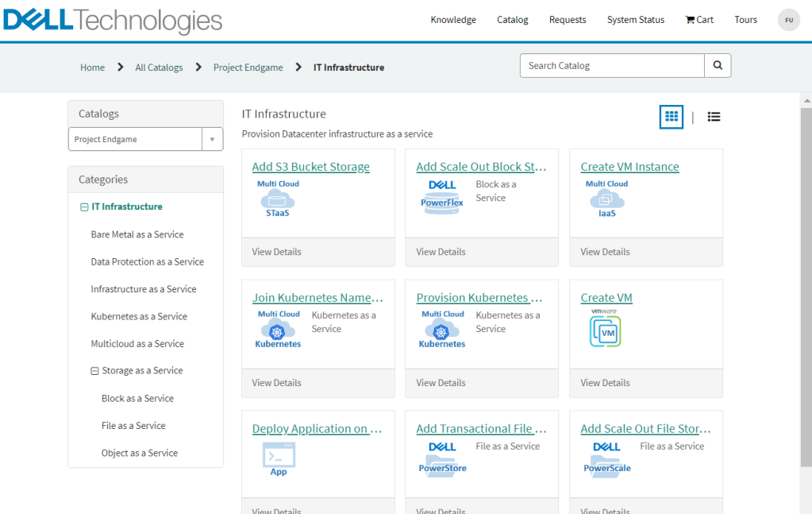Viewport: 812px width, 514px height.
Task: Click the Multi Cloud STaaS icon
Action: 278,199
